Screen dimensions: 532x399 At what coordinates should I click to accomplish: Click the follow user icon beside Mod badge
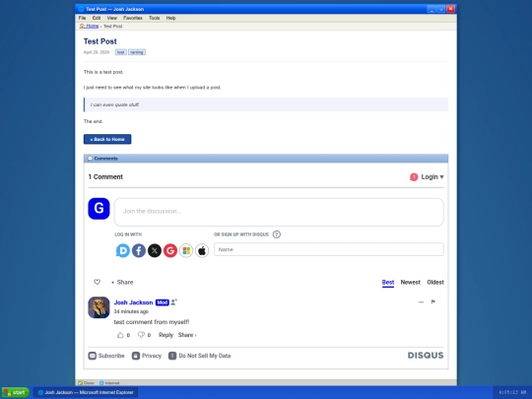click(173, 302)
